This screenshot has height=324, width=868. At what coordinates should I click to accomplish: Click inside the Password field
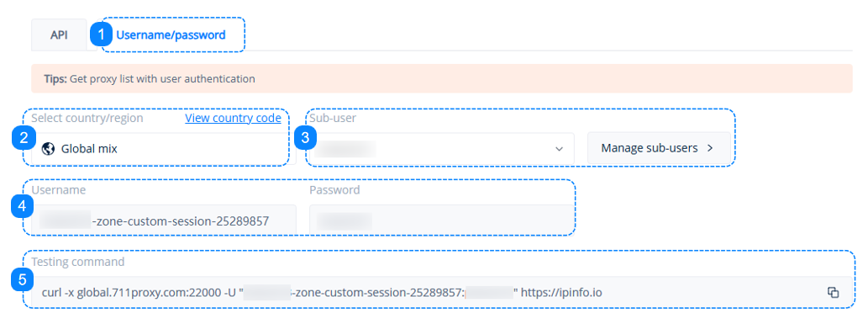tap(441, 220)
